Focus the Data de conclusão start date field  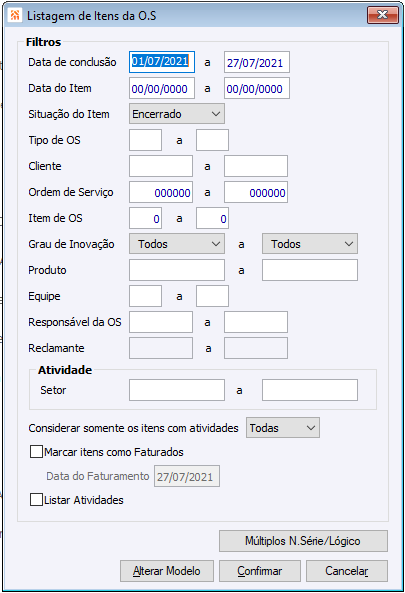click(162, 62)
